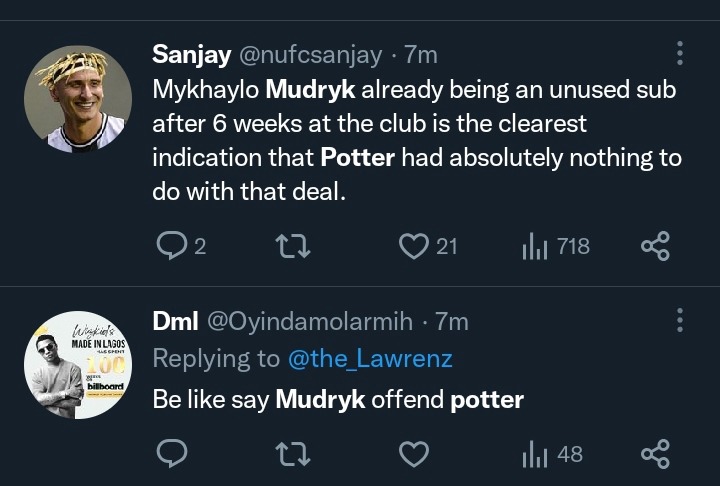
Task: Share Sanjay's tweet
Action: (x=654, y=246)
